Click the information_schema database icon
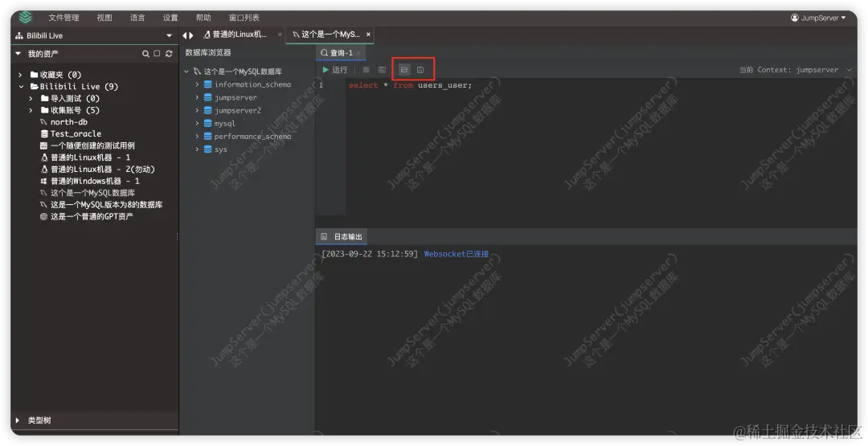The height and width of the screenshot is (446, 868). coord(208,84)
